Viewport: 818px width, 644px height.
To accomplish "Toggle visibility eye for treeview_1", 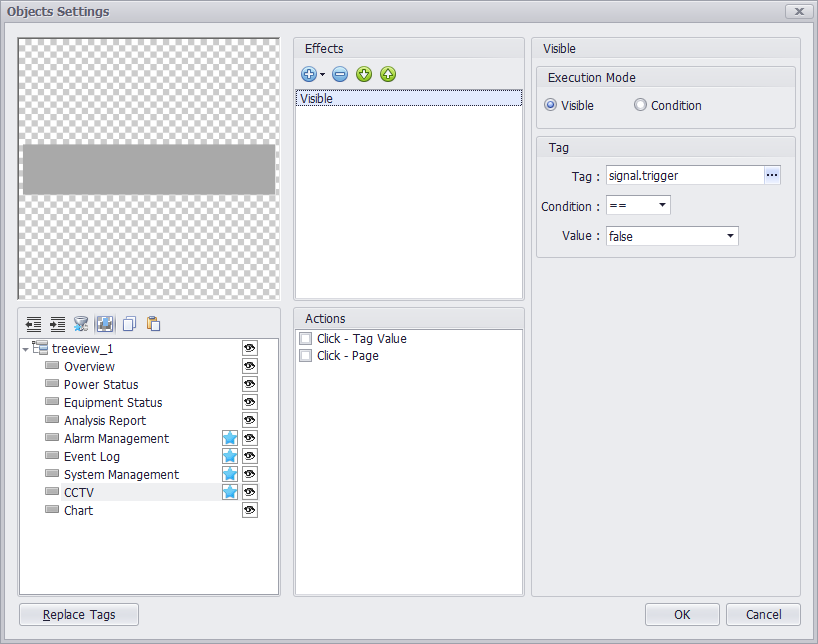I will (250, 348).
